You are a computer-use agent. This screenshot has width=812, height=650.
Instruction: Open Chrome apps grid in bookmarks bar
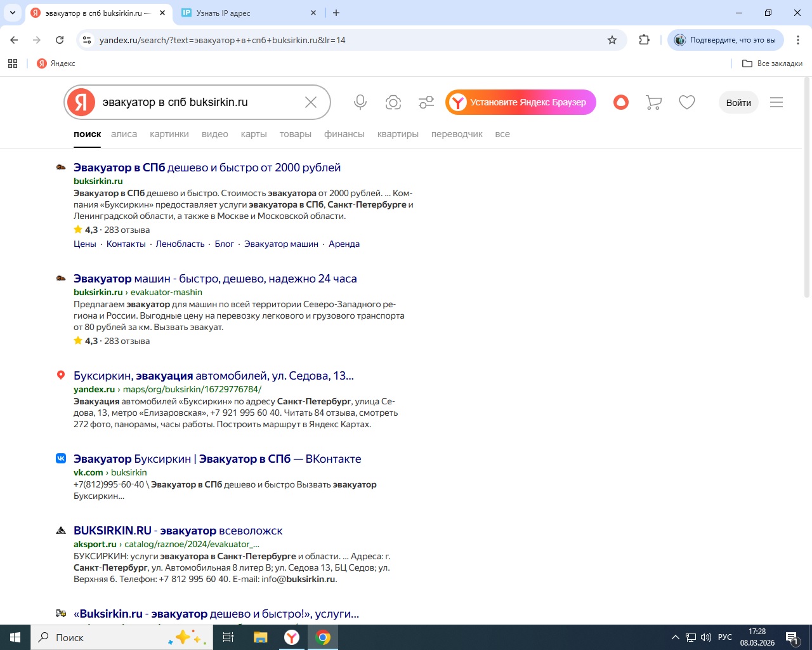pyautogui.click(x=13, y=63)
